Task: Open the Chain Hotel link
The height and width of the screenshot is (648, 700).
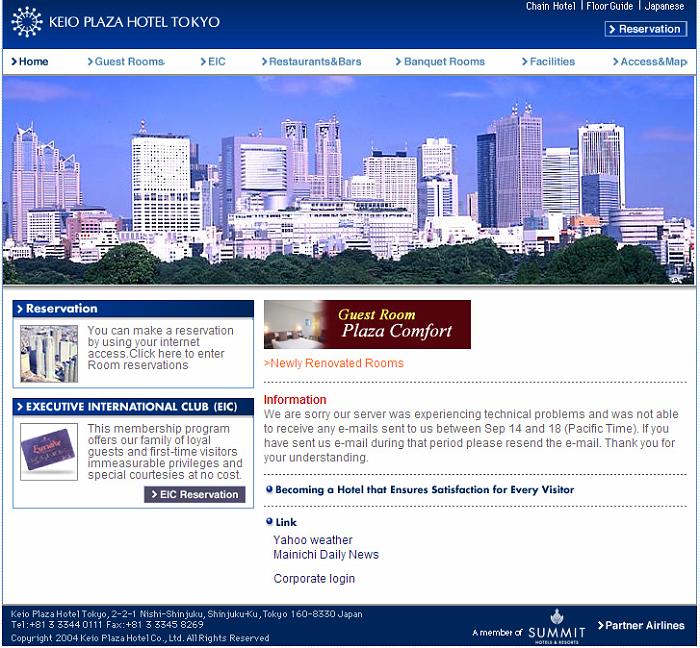Action: tap(551, 6)
